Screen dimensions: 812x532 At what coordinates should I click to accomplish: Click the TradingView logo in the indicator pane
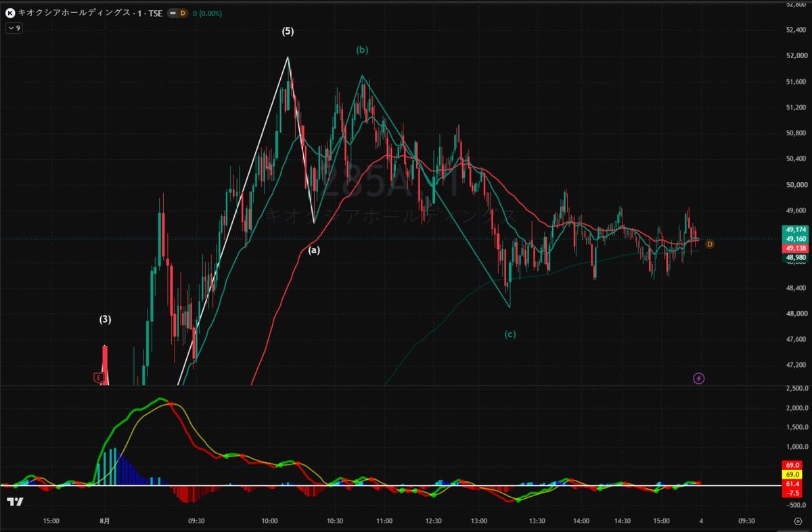click(x=16, y=502)
